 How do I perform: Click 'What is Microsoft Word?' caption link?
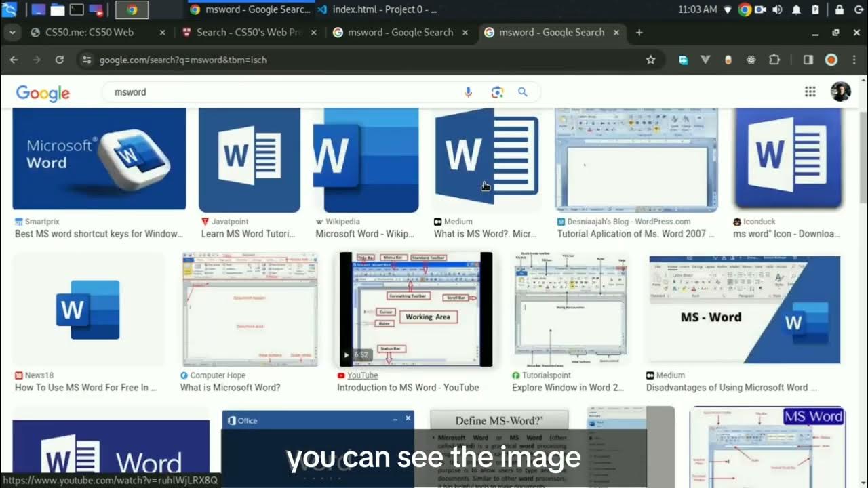click(x=230, y=388)
